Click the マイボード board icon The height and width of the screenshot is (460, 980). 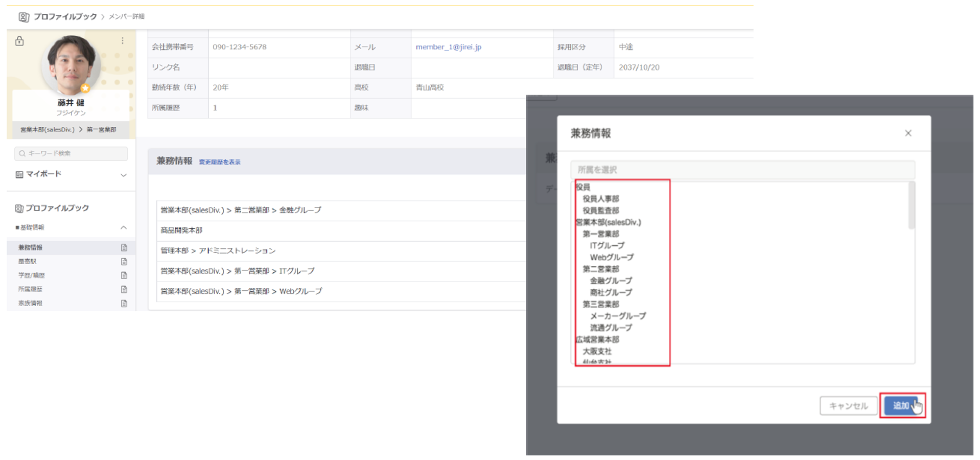19,175
